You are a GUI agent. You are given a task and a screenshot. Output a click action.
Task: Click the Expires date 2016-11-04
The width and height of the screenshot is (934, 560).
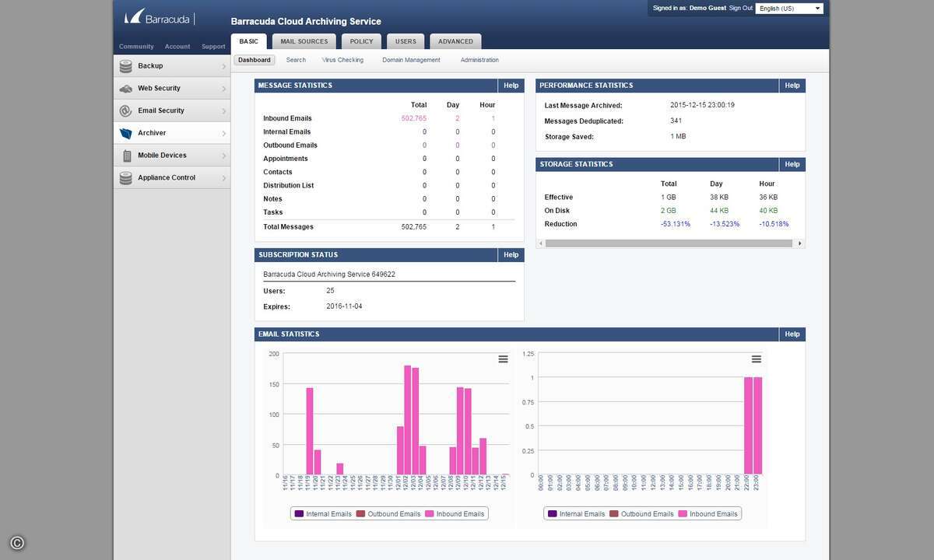coord(344,306)
